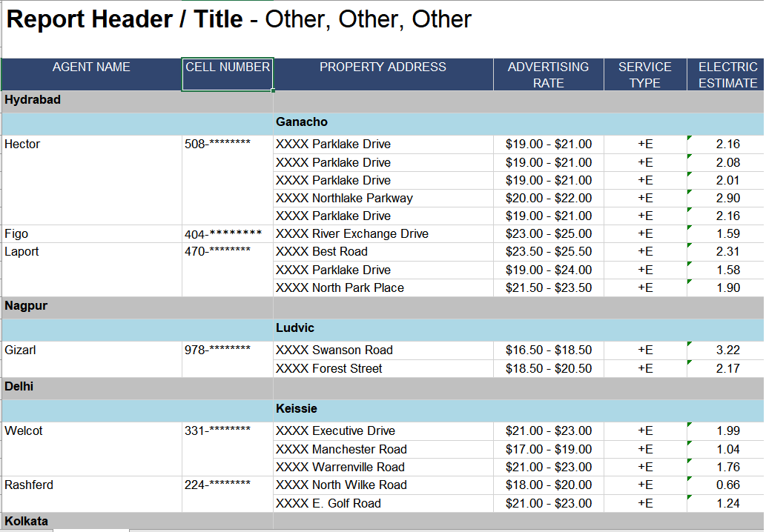
Task: Click the error triangle next to 1.99
Action: coord(690,425)
